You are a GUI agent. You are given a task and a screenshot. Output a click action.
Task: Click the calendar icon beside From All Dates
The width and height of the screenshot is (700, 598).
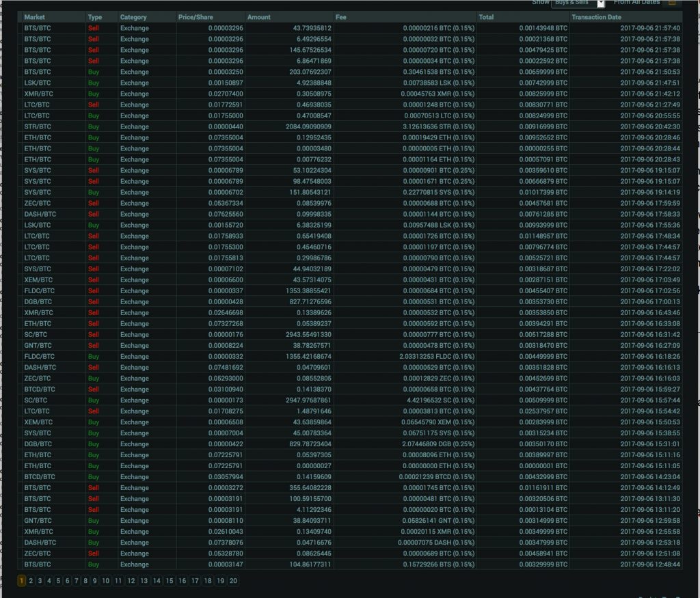point(672,3)
